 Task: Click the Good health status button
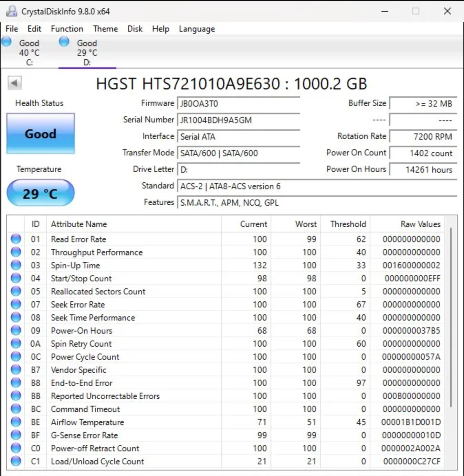point(41,133)
